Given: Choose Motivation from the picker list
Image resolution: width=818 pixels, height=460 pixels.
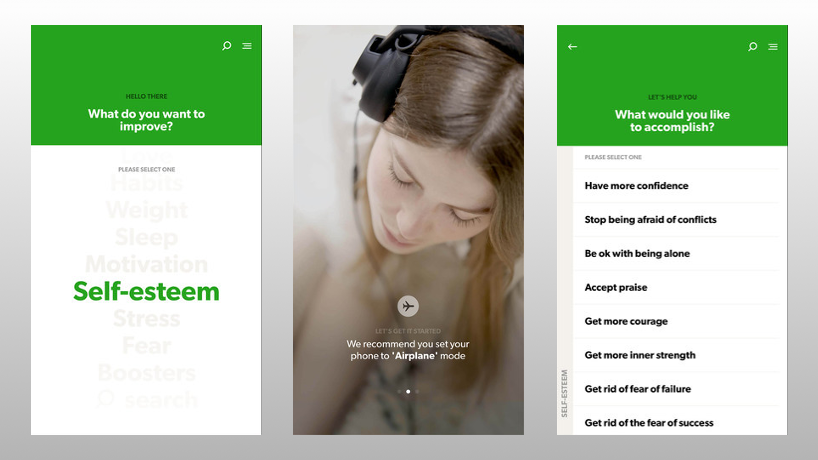Looking at the screenshot, I should [146, 264].
